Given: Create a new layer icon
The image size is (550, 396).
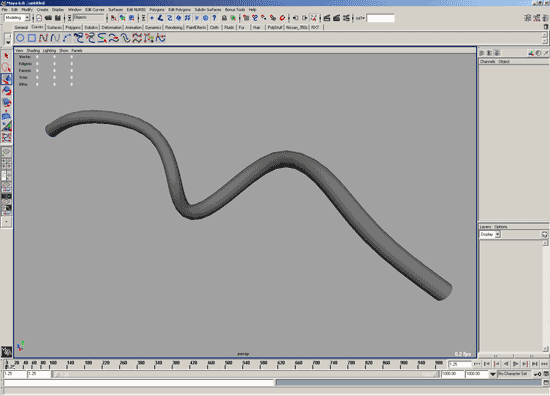Looking at the screenshot, I should [544, 234].
